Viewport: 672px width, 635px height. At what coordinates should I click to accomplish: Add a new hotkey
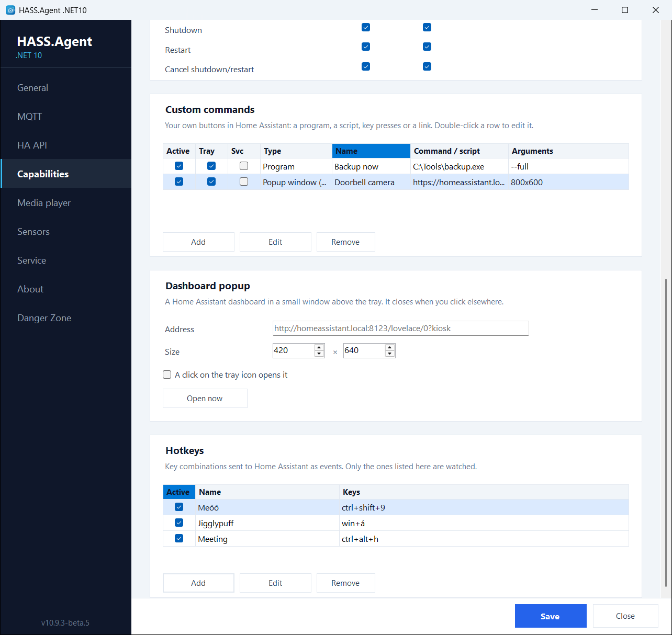(198, 583)
